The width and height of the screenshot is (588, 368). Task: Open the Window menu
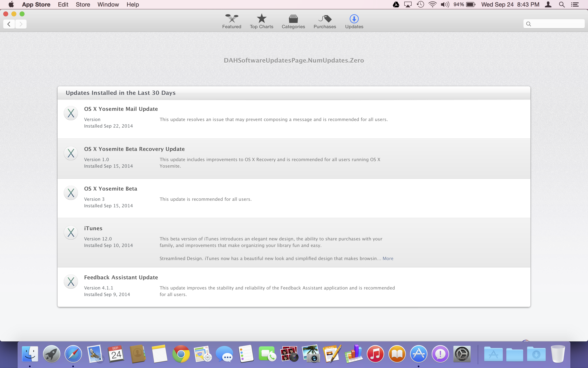point(108,4)
